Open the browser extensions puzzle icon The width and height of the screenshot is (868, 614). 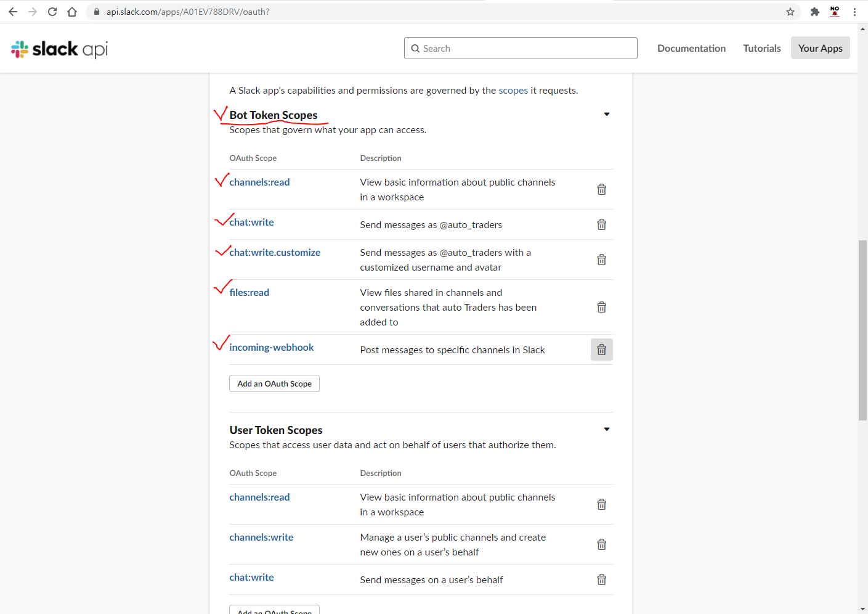(x=815, y=12)
